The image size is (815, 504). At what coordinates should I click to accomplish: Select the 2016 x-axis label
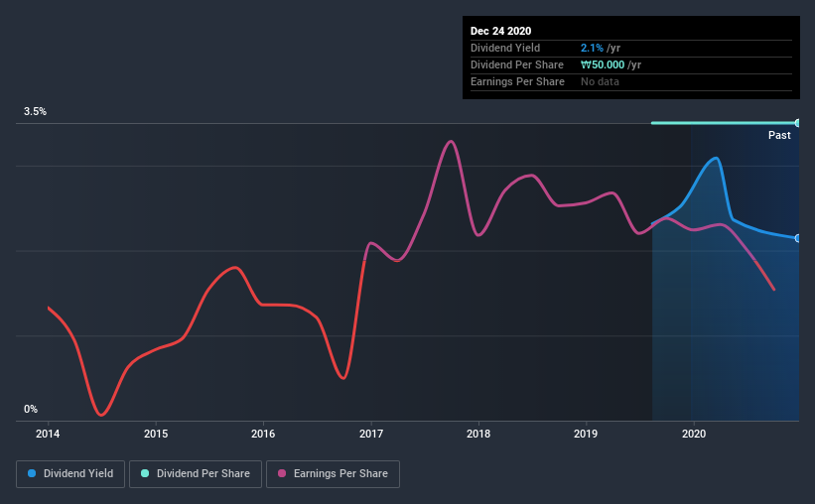click(x=263, y=434)
